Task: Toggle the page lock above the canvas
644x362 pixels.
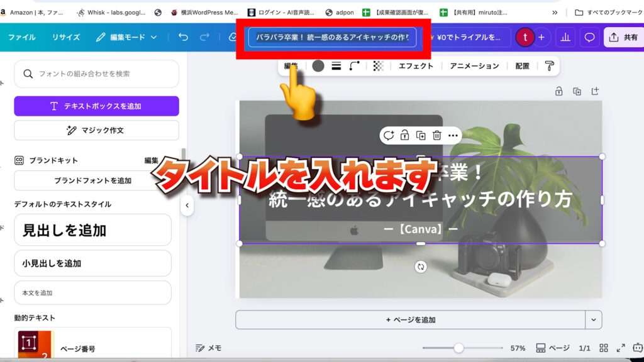Action: pos(558,92)
